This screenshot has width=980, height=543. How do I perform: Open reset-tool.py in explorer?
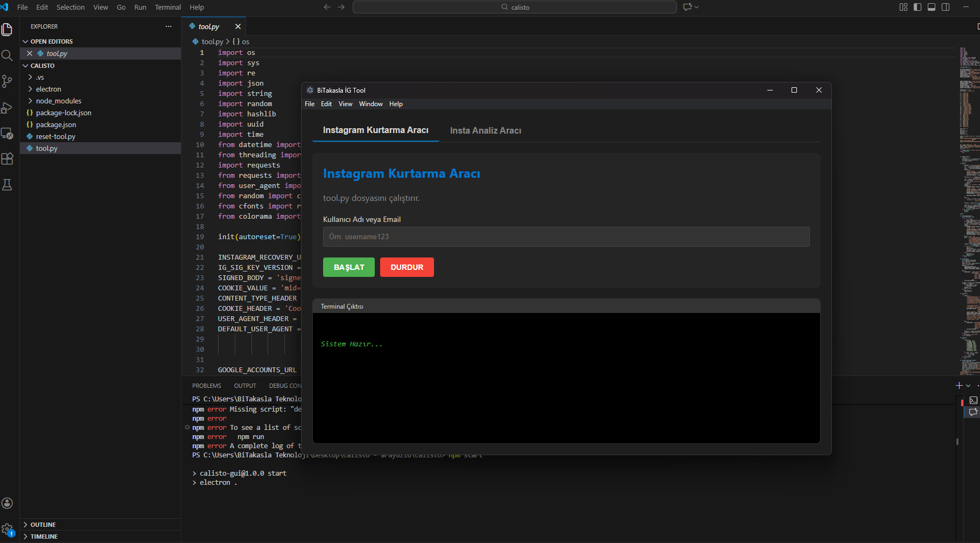tap(55, 137)
